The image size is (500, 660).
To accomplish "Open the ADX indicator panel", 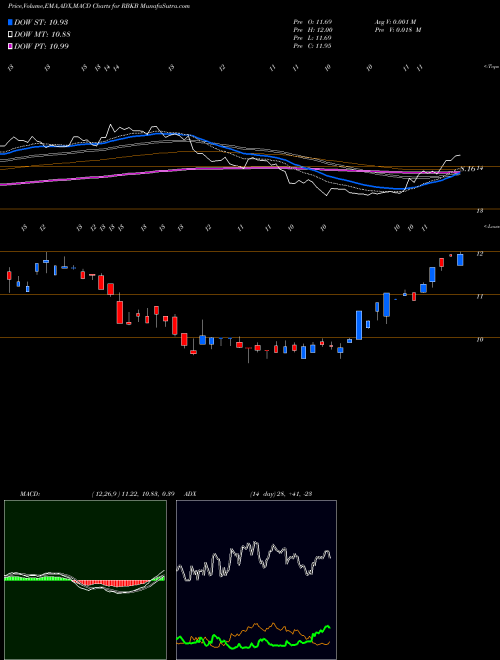I will [x=256, y=580].
